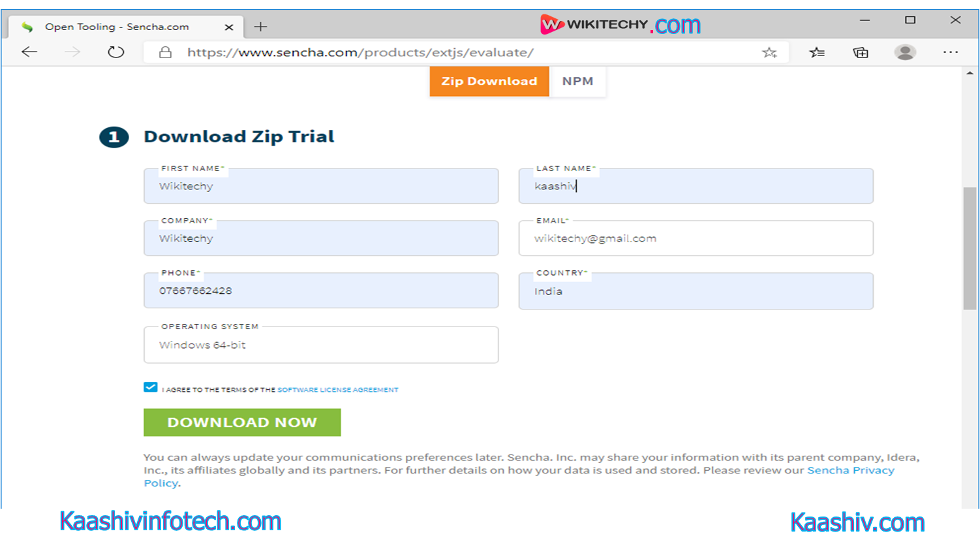Screen dimensions: 980x542
Task: Open the Operating System dropdown
Action: (321, 345)
